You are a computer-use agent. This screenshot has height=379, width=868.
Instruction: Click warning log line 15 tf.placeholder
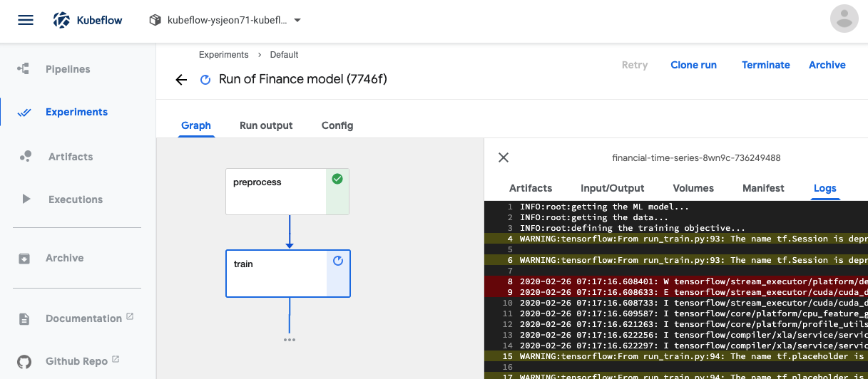coord(676,356)
